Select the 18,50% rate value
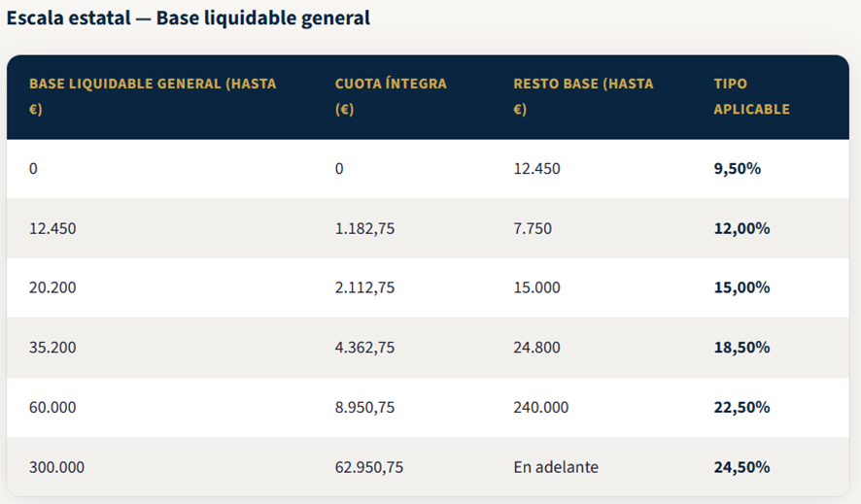861x504 pixels. pos(741,348)
